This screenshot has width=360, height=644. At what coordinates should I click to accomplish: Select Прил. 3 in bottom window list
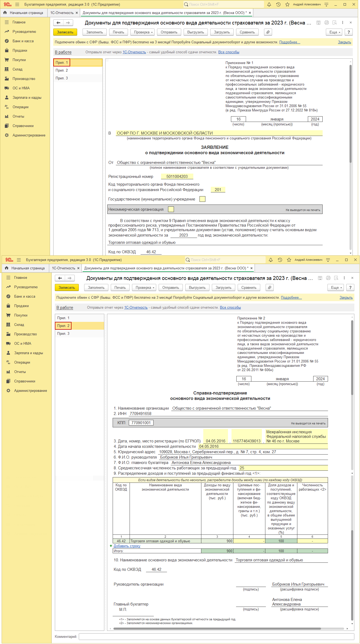[80, 333]
